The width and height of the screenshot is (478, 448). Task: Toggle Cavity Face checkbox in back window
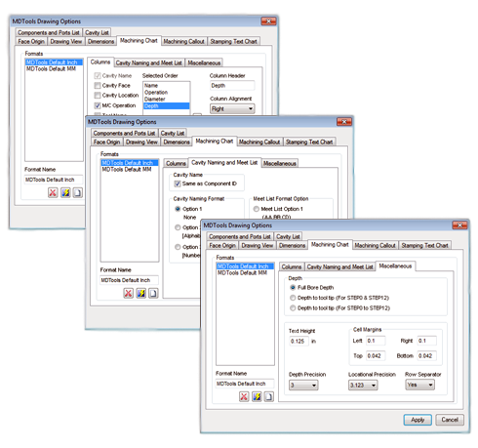pos(98,86)
